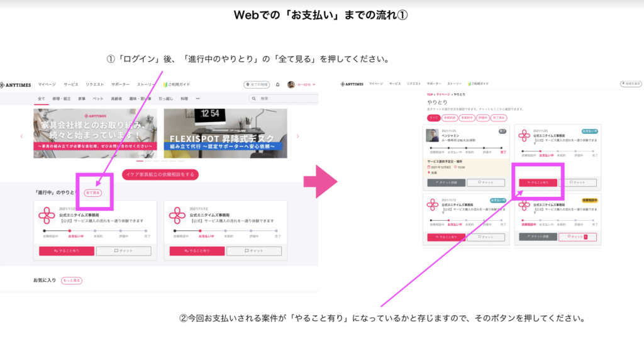The image size is (644, 341).
Task: Click the ANYTIMES logo in left header
Action: pos(16,84)
